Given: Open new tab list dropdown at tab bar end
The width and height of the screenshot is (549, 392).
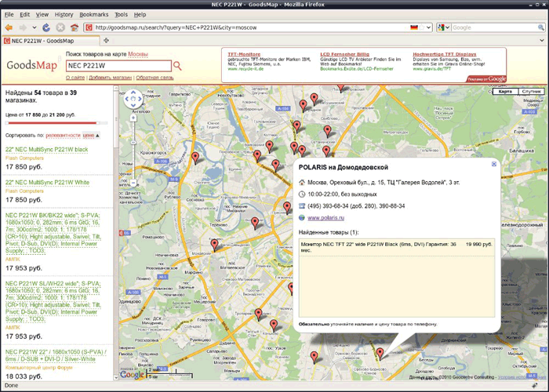Looking at the screenshot, I should [542, 40].
